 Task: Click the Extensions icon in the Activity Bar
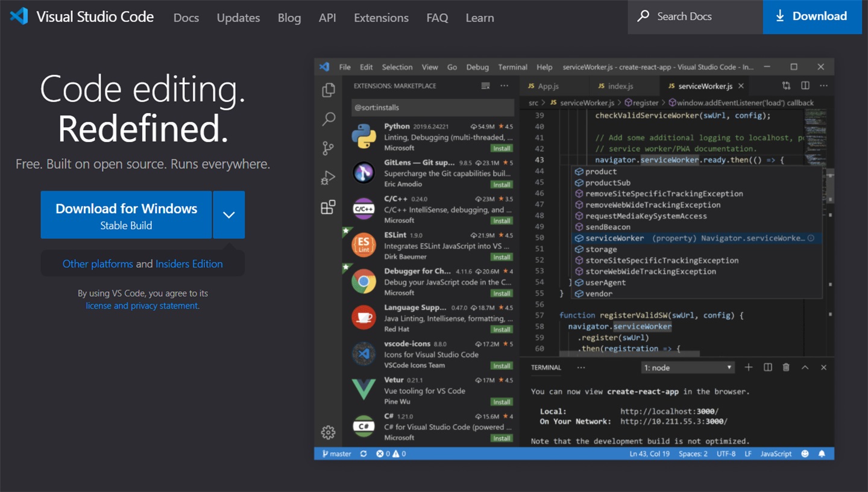point(328,207)
